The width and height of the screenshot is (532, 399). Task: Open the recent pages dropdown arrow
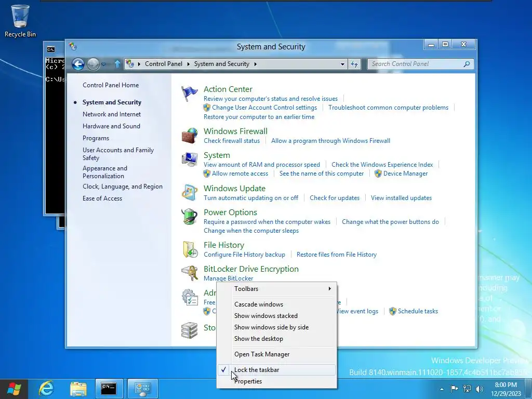click(103, 64)
